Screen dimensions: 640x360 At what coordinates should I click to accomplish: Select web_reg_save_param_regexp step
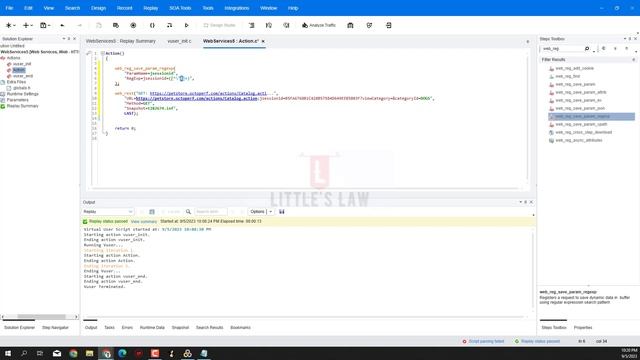coord(591,116)
